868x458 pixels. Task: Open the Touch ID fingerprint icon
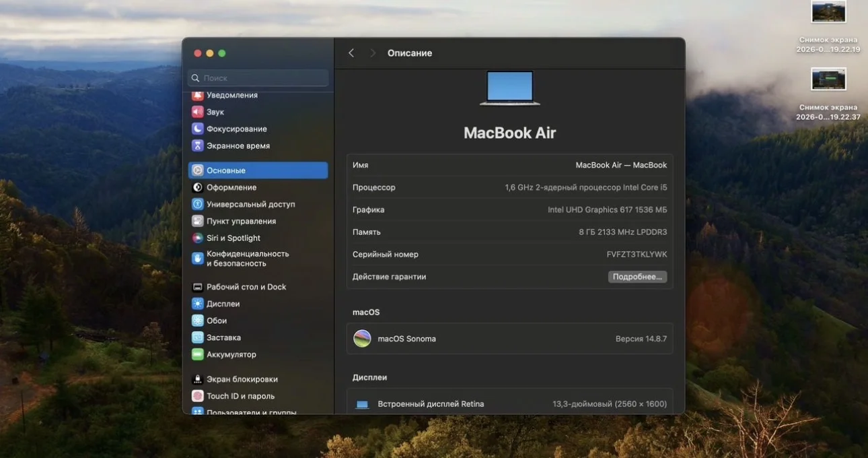click(x=197, y=396)
